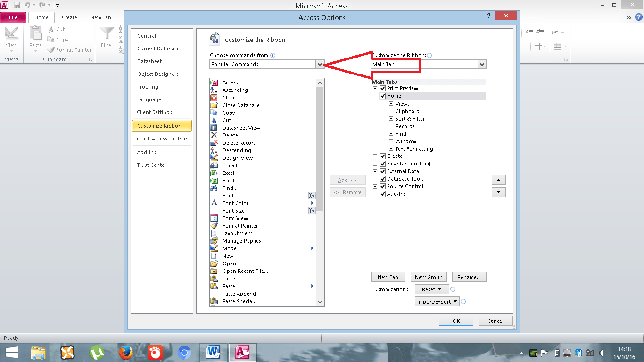The height and width of the screenshot is (362, 644).
Task: Click the Form View icon
Action: point(214,218)
